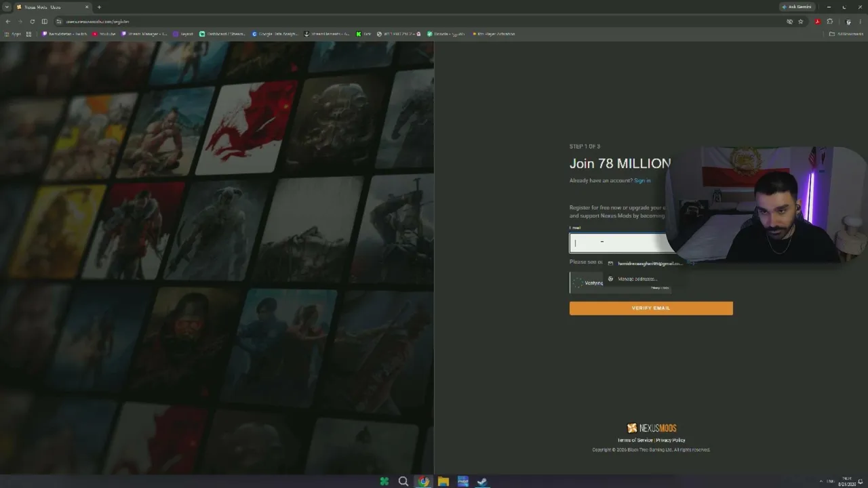This screenshot has height=488, width=868.
Task: Open the Steam taskbar icon
Action: 482,482
